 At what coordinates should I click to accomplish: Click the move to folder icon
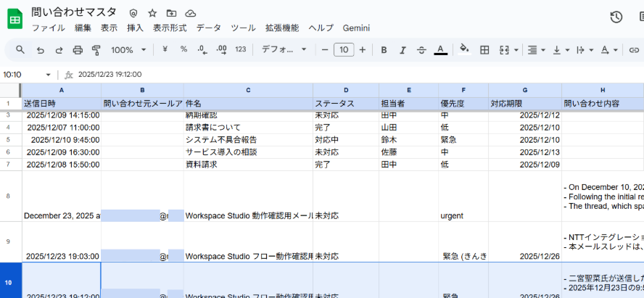tap(171, 14)
